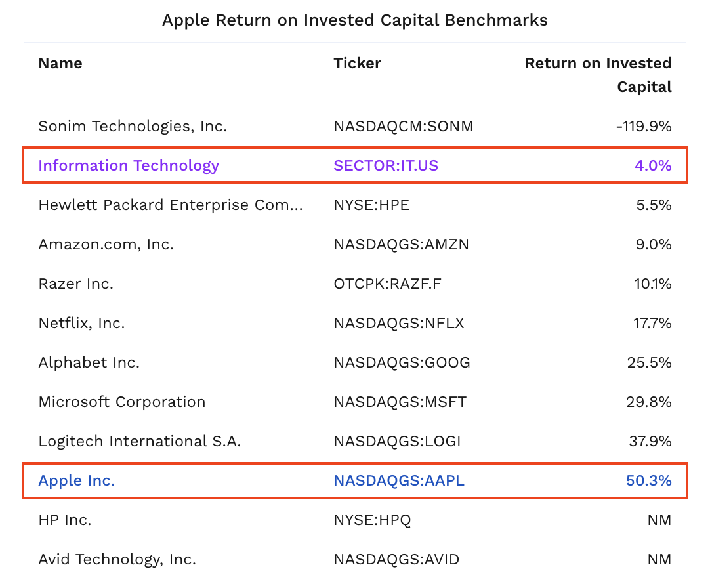Click Logitech International S.A. name
This screenshot has width=710, height=588.
coord(140,441)
